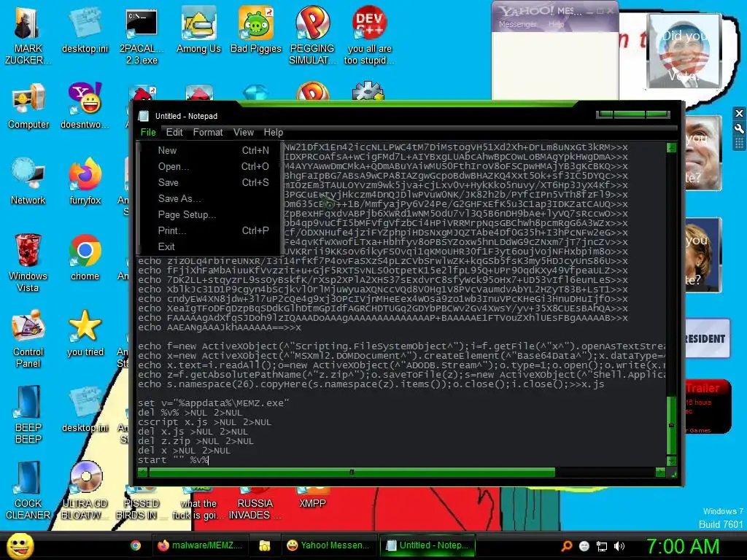Click Notepad horizontal scrollbar left arrow
747x560 pixels.
[142, 472]
